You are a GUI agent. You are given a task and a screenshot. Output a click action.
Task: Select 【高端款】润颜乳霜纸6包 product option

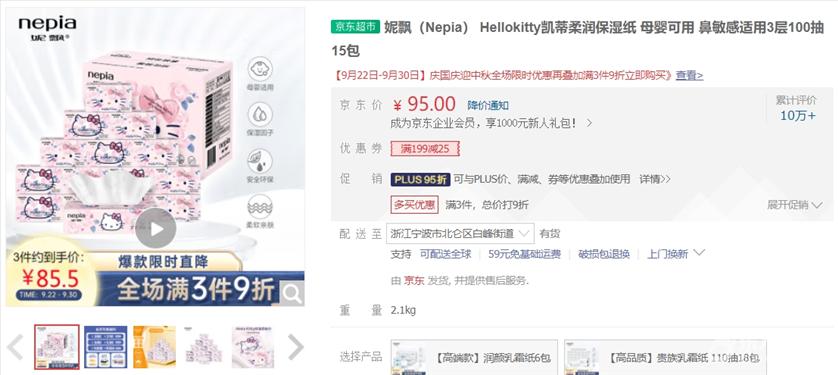pyautogui.click(x=474, y=357)
